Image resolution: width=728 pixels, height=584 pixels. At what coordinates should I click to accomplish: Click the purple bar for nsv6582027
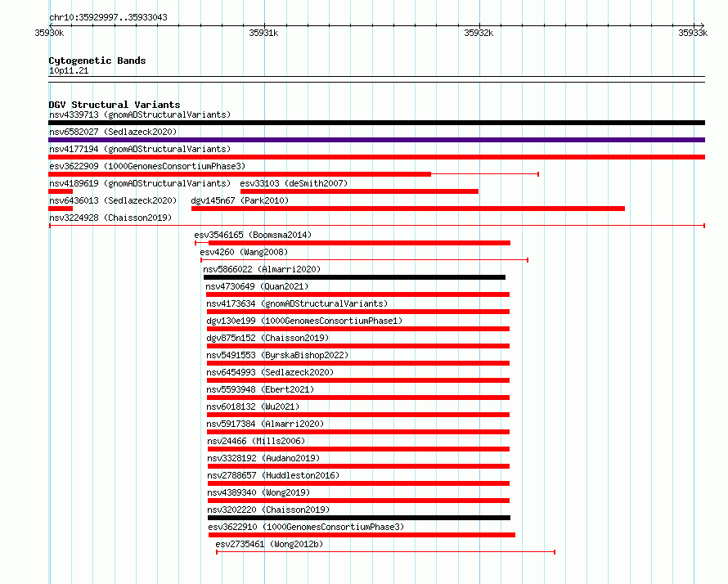tap(376, 140)
